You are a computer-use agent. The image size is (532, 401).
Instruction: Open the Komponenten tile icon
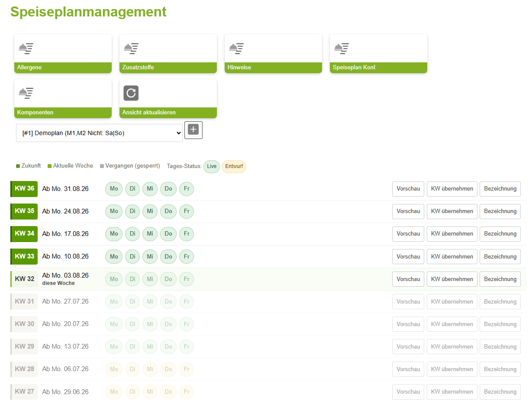coord(26,93)
